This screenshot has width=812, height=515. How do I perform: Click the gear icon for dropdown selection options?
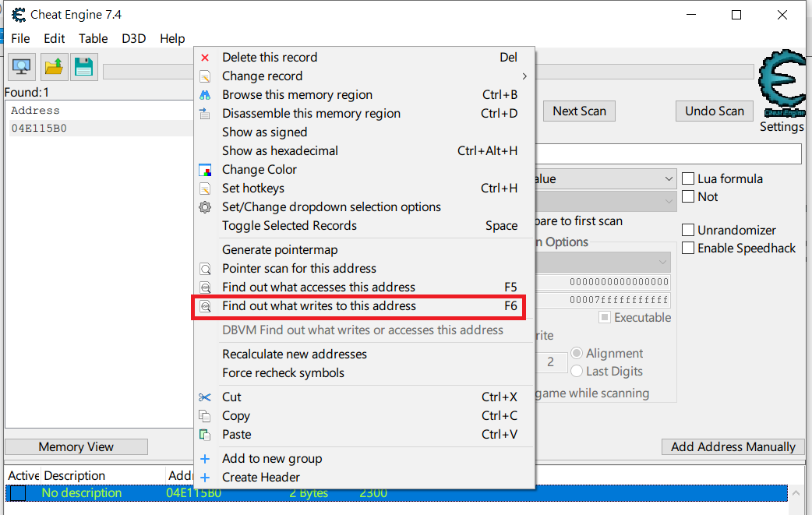(205, 207)
